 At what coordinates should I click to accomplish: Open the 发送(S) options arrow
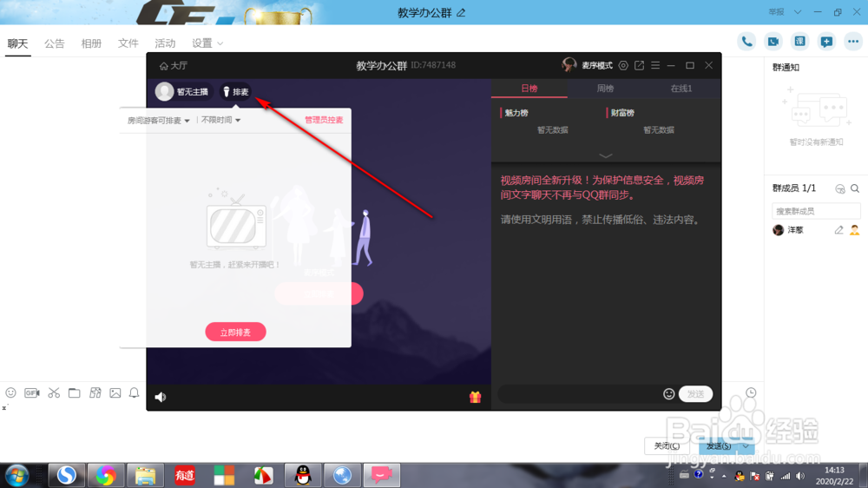point(746,446)
